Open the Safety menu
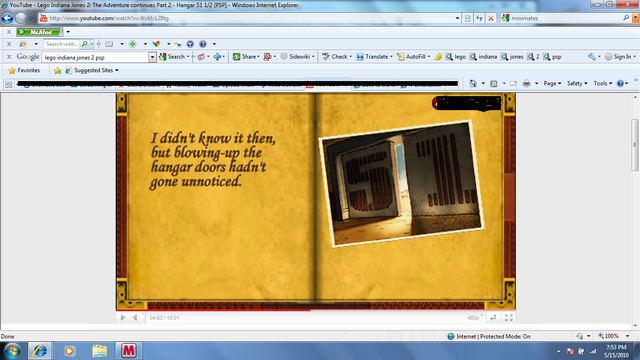The height and width of the screenshot is (360, 640). [577, 83]
